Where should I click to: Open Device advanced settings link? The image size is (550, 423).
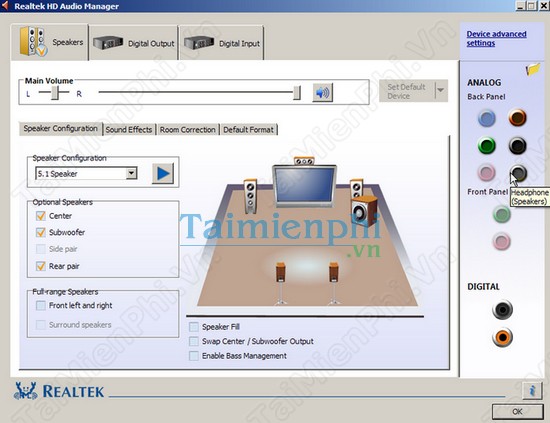[x=496, y=39]
